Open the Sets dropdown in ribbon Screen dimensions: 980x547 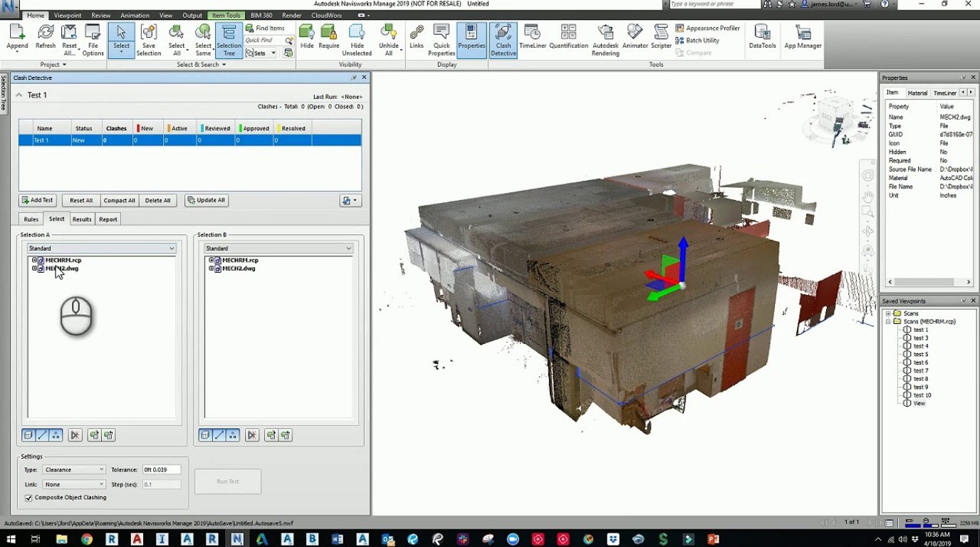click(262, 53)
